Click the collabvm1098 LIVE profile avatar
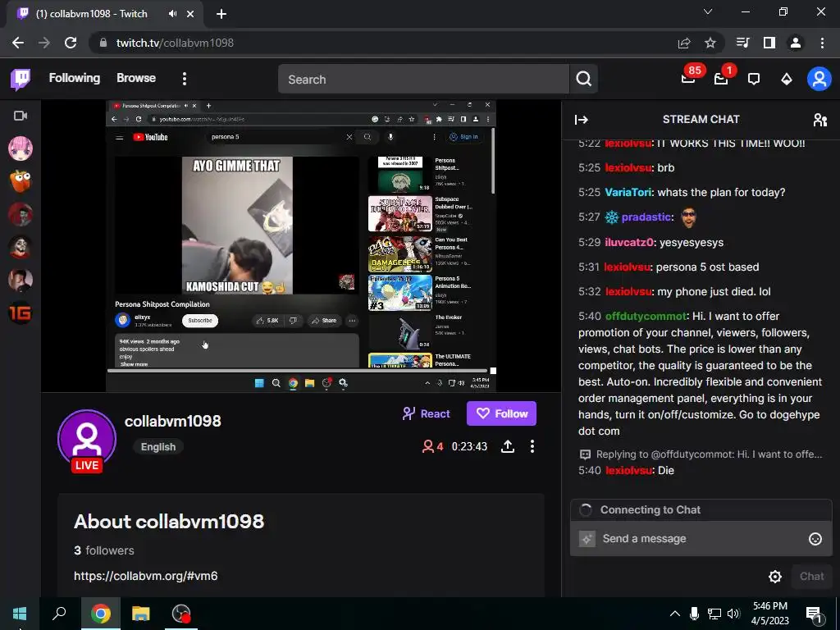840x630 pixels. coord(87,441)
